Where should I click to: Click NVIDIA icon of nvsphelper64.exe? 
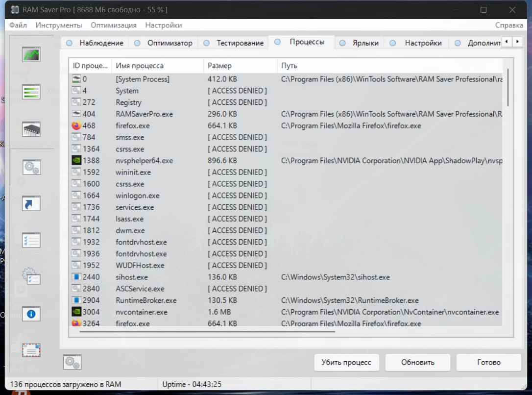[x=76, y=160]
